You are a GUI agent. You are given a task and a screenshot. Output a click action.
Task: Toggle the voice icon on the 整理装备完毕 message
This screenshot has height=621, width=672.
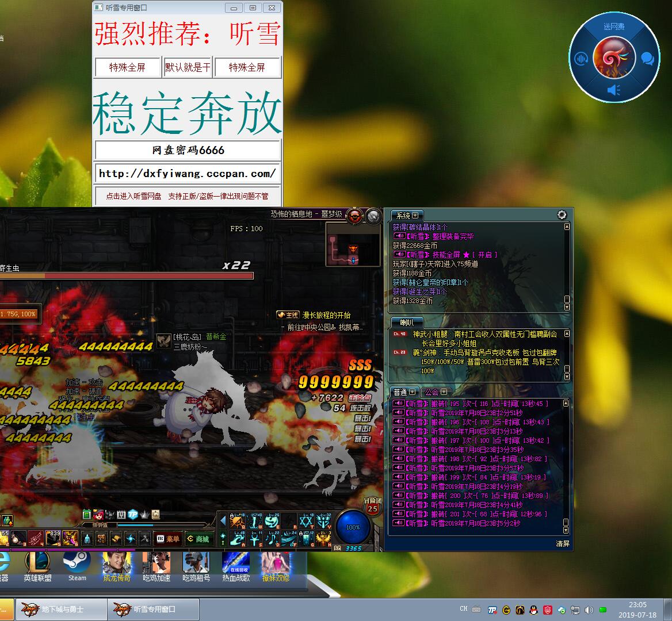(399, 236)
